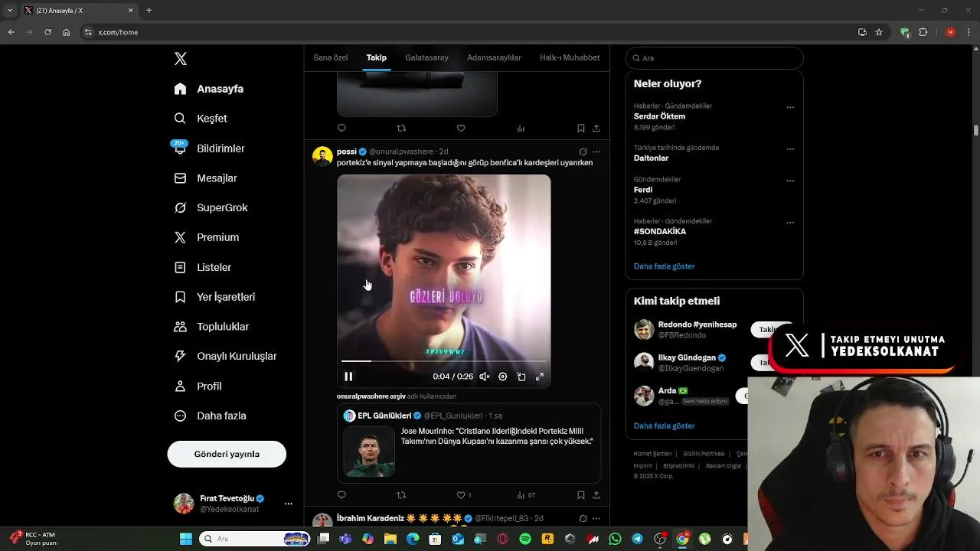Switch to Sana özel tab
Screen dimensions: 980x551
331,57
